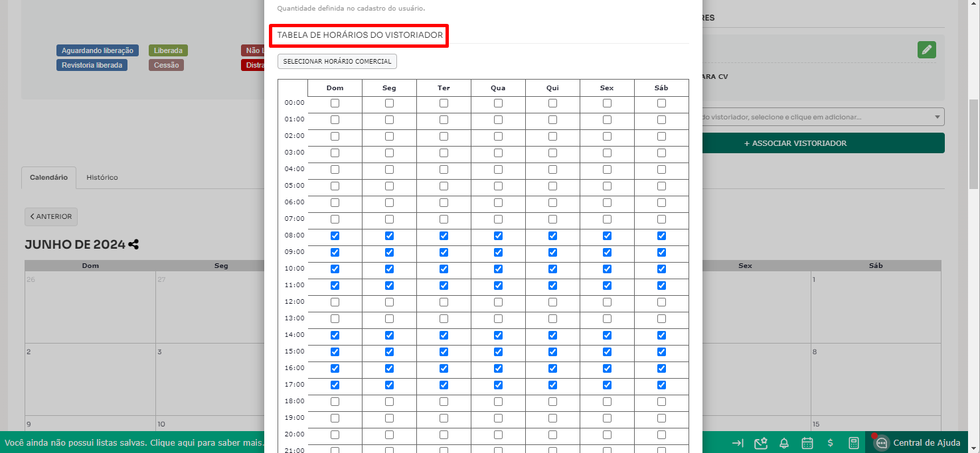
Task: Click the JUNHO DE 2024 month title
Action: (x=75, y=245)
